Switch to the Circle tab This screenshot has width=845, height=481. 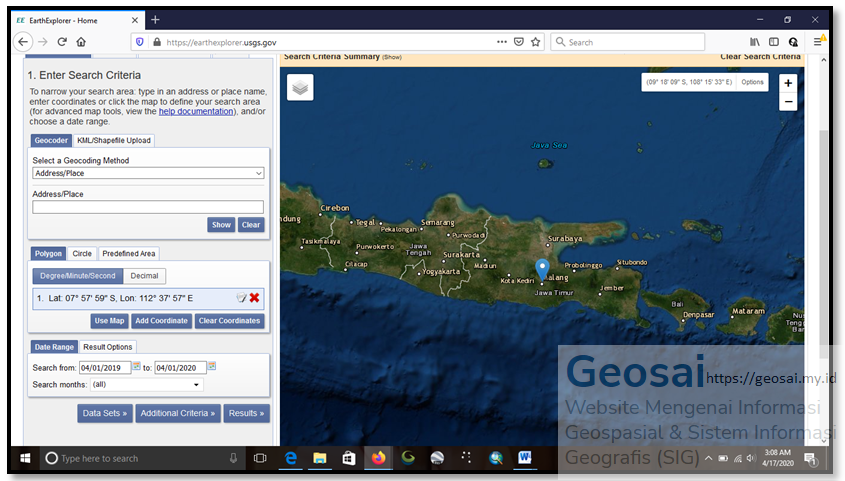point(82,254)
